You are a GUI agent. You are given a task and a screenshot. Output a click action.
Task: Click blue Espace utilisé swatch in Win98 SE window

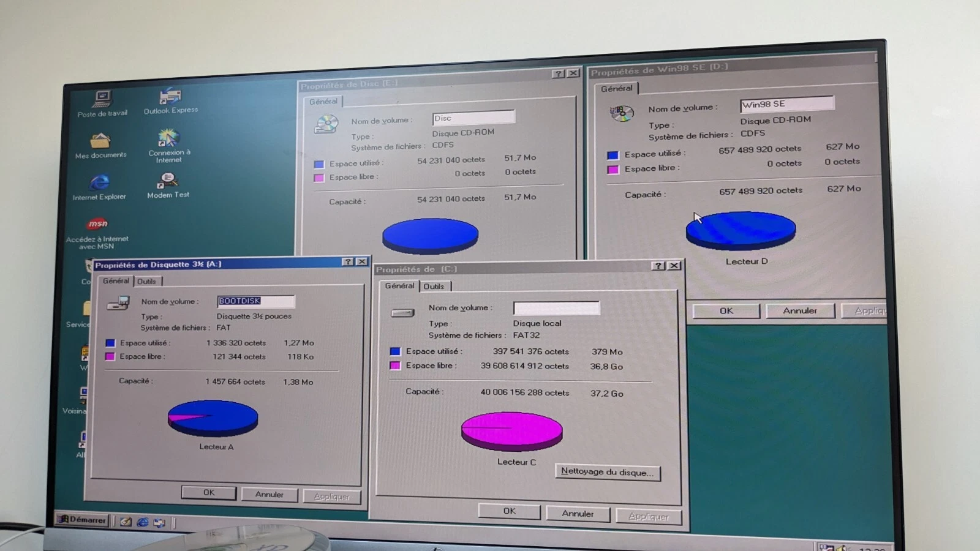(x=612, y=155)
